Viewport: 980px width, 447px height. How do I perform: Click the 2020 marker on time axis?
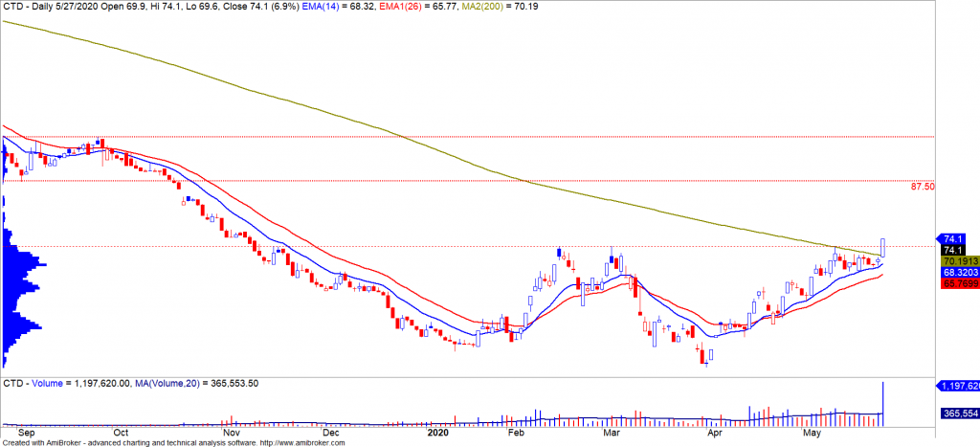pyautogui.click(x=434, y=432)
